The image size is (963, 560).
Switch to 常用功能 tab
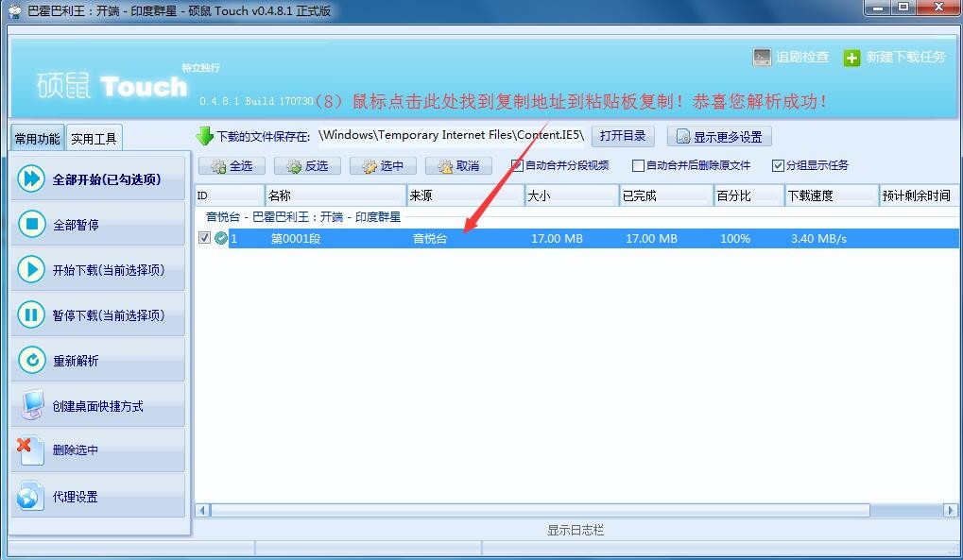pyautogui.click(x=38, y=138)
